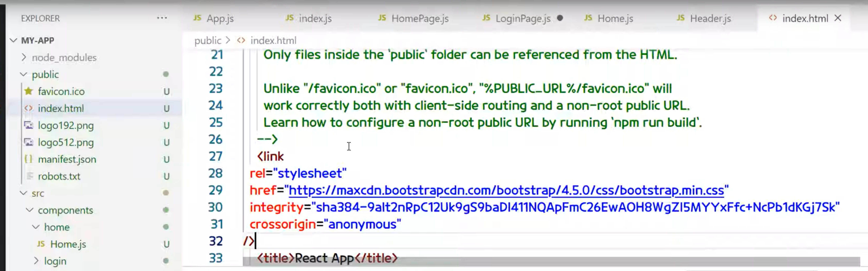The width and height of the screenshot is (868, 271).
Task: Open the Home.js editor tab
Action: [x=615, y=19]
